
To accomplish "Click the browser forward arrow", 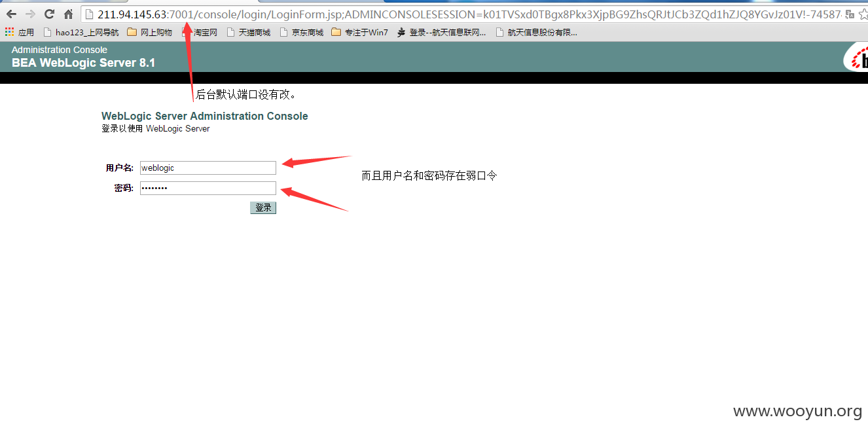I will tap(30, 14).
